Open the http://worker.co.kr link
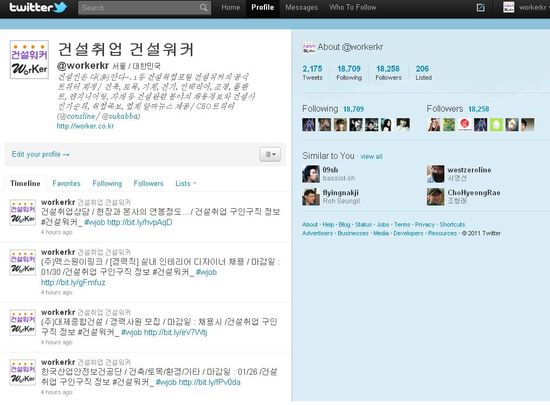 tap(85, 126)
